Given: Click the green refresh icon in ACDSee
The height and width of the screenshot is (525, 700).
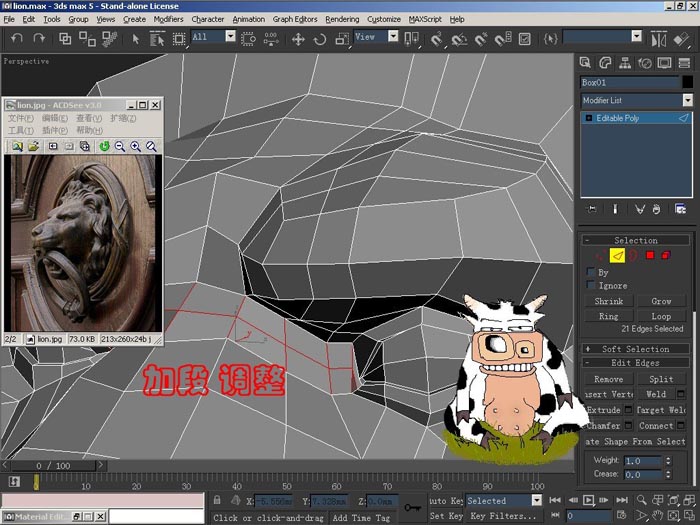Looking at the screenshot, I should [104, 146].
